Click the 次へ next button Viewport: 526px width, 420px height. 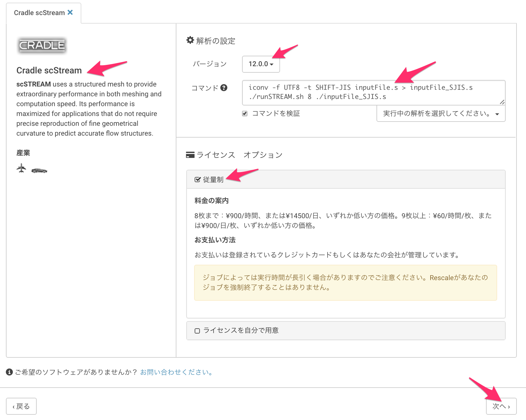point(501,406)
